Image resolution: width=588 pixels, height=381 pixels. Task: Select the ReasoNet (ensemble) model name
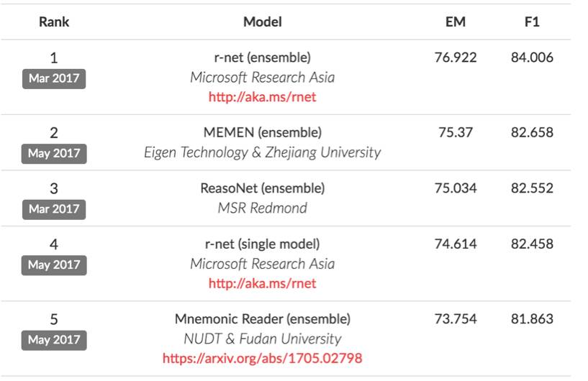[x=262, y=188]
